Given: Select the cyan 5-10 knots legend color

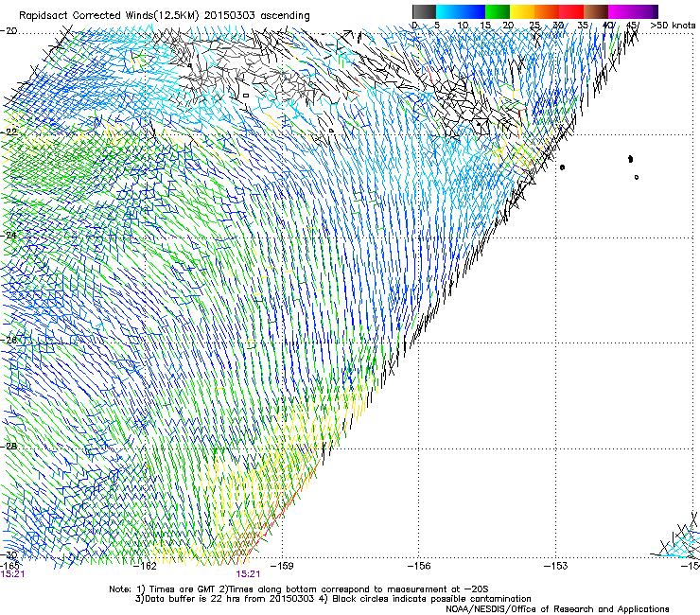Looking at the screenshot, I should click(x=448, y=11).
